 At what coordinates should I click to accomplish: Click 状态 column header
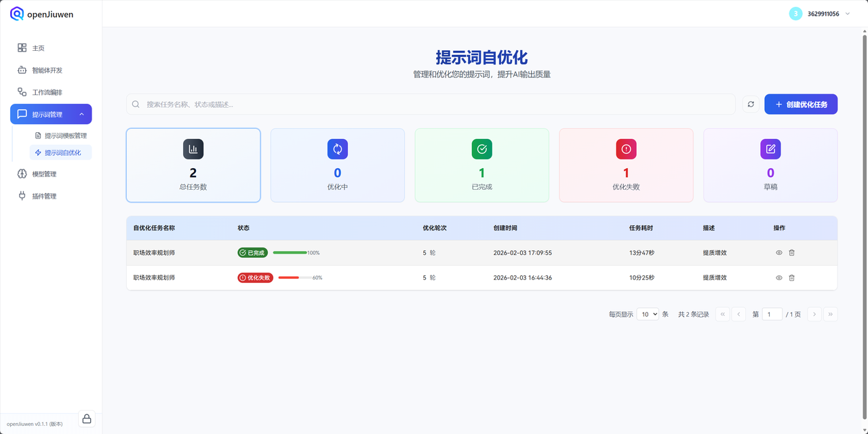[243, 228]
